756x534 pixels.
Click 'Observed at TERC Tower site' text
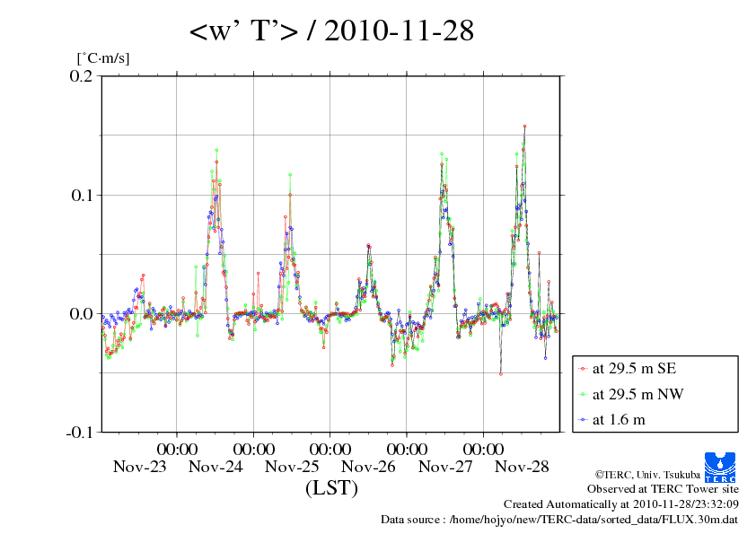663,489
